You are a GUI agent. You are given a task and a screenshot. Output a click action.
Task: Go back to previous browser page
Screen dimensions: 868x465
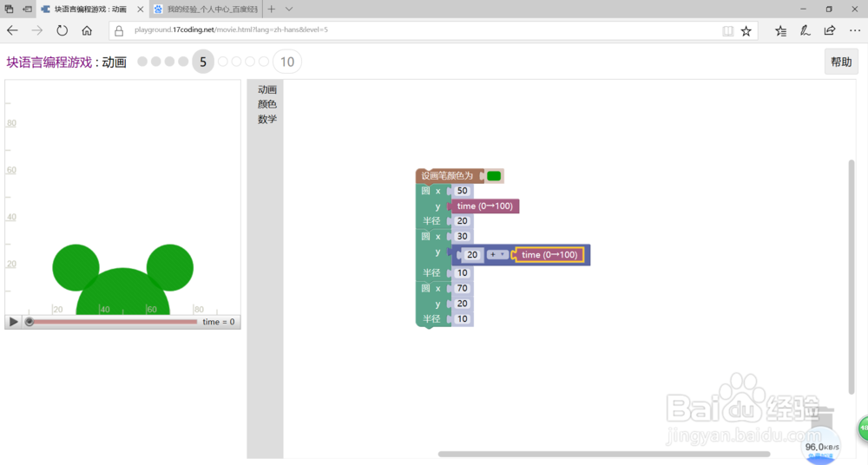(12, 30)
